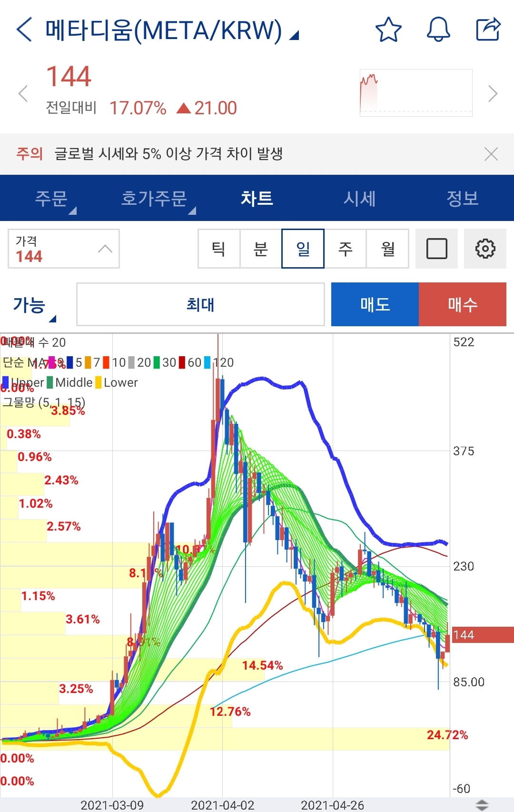
Task: Select 주 weekly chart interval
Action: pyautogui.click(x=345, y=249)
